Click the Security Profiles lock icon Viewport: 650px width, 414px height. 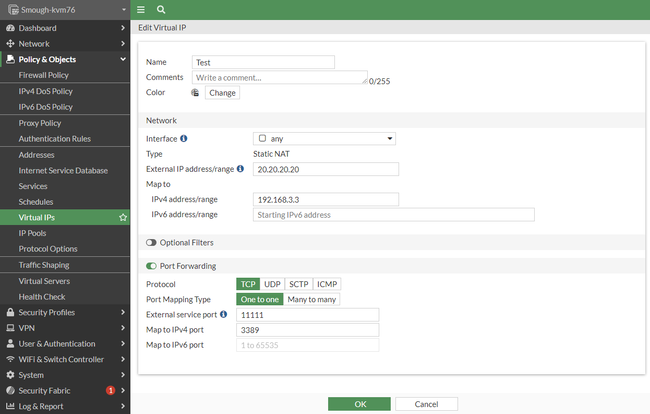click(10, 312)
